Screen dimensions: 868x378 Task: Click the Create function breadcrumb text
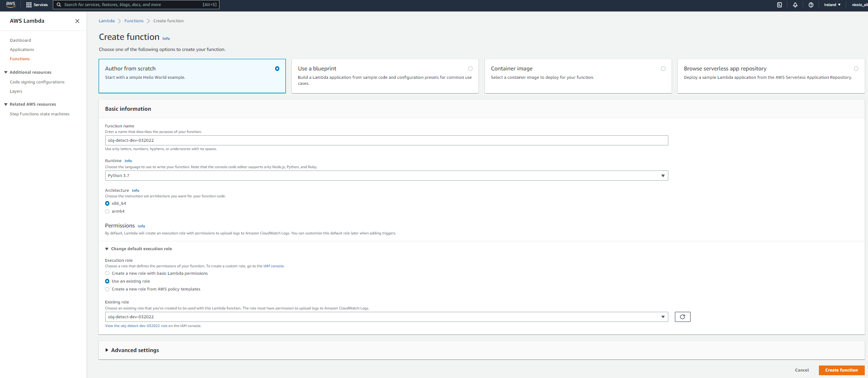(169, 21)
